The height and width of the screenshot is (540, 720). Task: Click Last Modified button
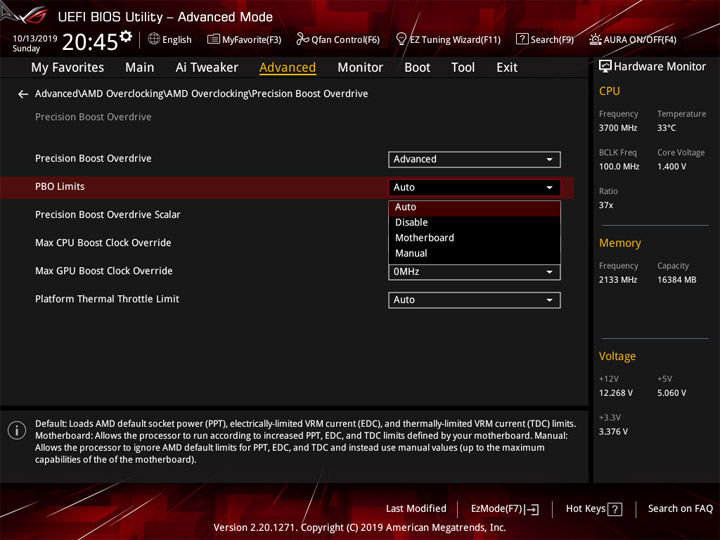click(x=416, y=509)
